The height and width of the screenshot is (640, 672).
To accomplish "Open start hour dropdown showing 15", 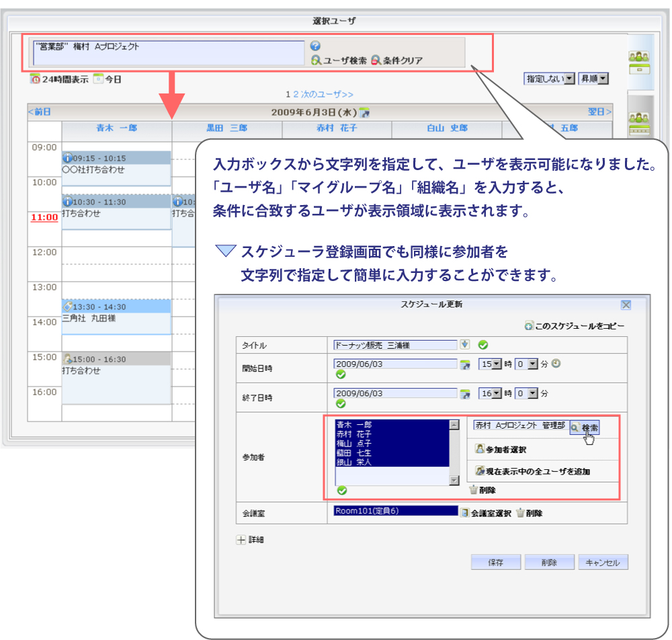I will click(490, 364).
